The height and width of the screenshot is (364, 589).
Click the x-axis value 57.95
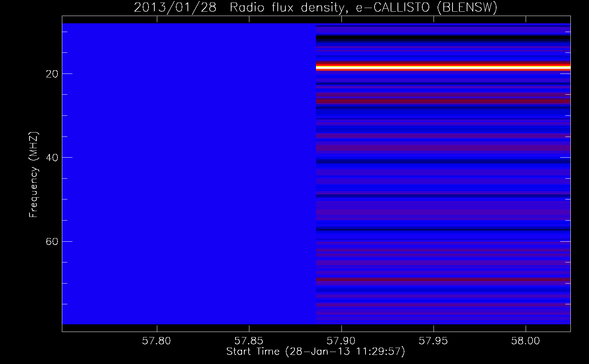[433, 341]
